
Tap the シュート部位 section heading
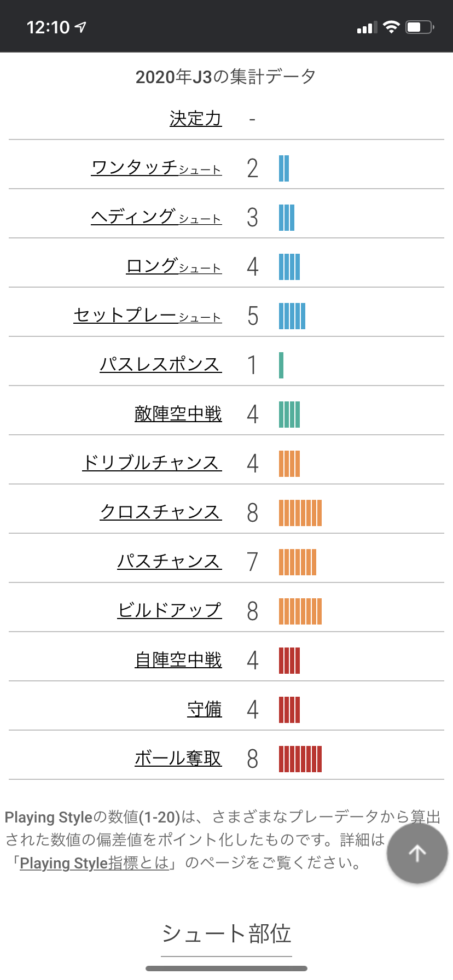pyautogui.click(x=226, y=934)
